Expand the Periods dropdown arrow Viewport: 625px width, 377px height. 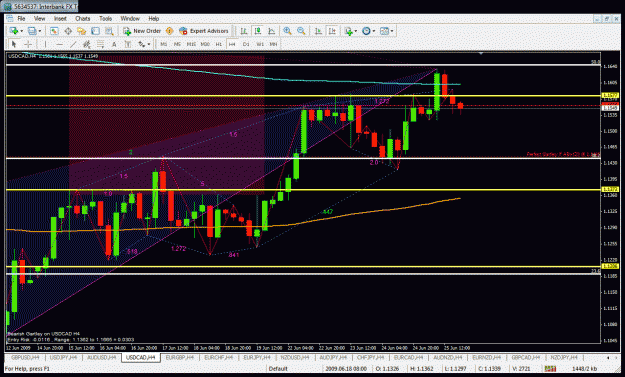[374, 31]
